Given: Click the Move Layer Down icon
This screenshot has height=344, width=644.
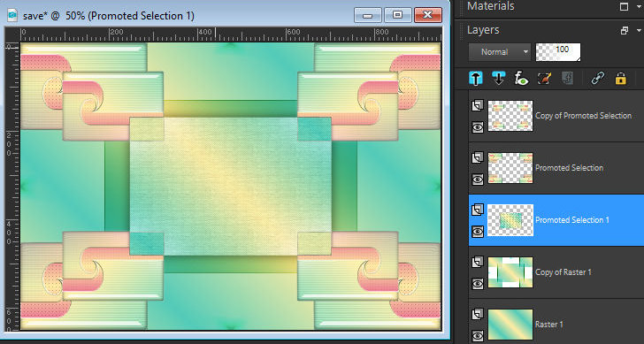Looking at the screenshot, I should coord(499,78).
